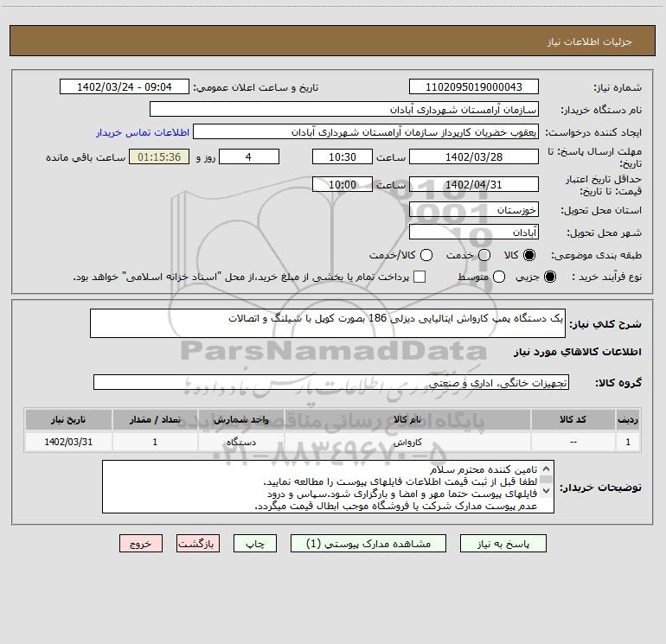The width and height of the screenshot is (666, 644).
Task: Click the need date cell 1402/03/31
Action: point(68,442)
